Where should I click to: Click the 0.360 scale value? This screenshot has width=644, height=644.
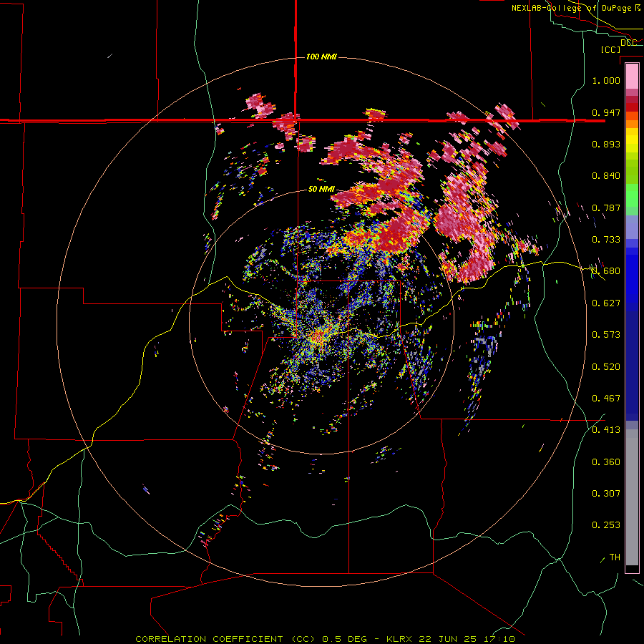(606, 462)
